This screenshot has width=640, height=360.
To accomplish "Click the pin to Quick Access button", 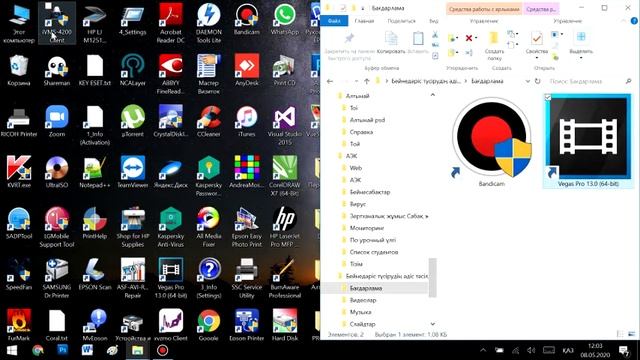I will [x=349, y=46].
